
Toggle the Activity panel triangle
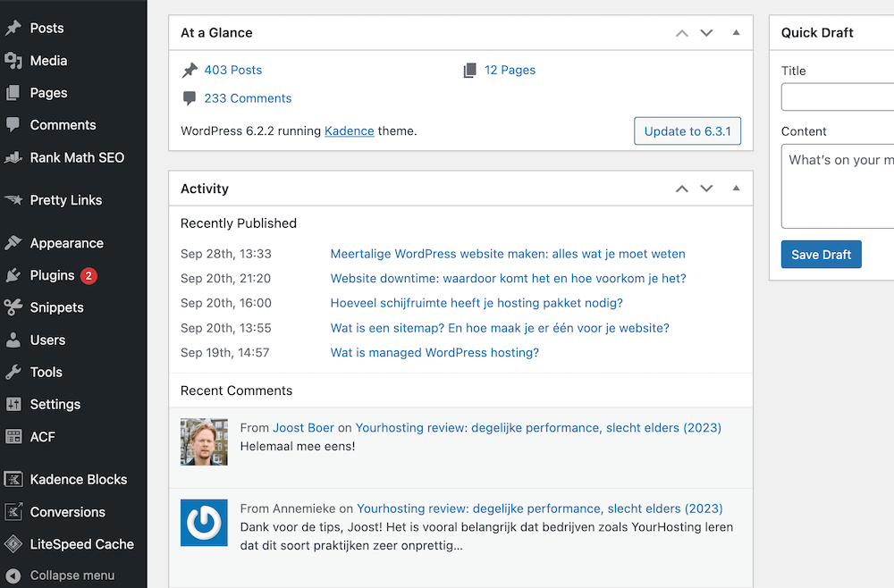click(x=736, y=189)
